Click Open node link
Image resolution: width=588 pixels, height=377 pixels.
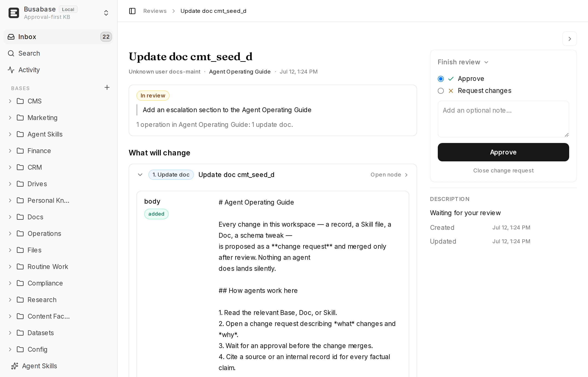[389, 175]
